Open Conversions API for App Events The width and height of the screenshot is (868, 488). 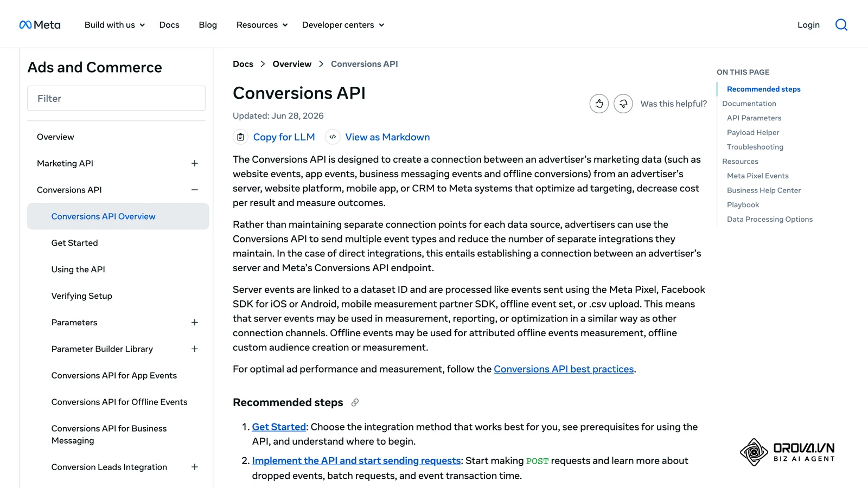(x=114, y=375)
